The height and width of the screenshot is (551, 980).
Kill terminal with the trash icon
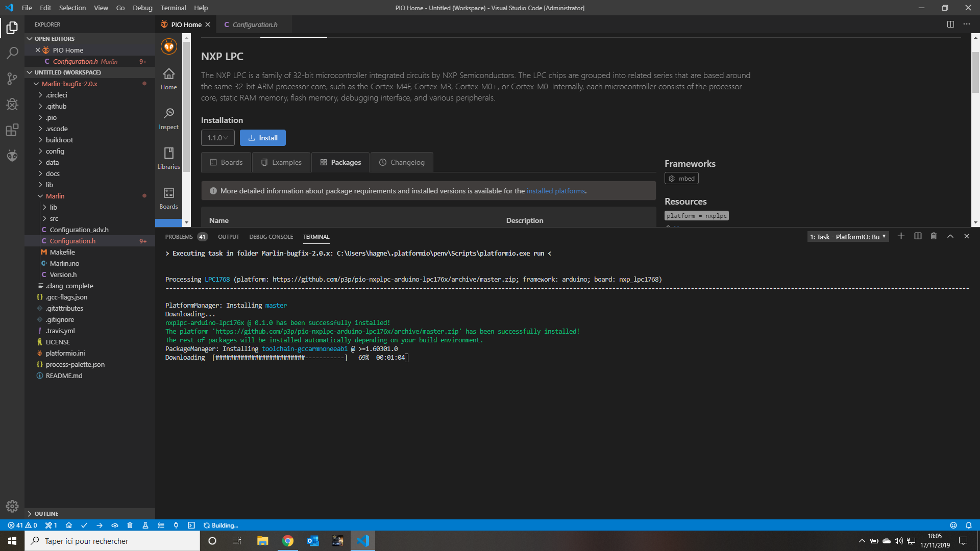[x=934, y=236]
